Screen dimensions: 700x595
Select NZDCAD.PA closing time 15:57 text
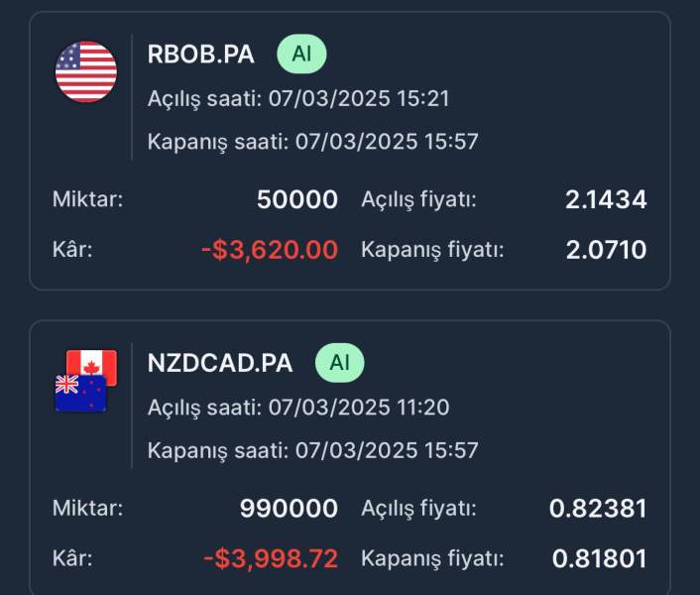pos(312,450)
